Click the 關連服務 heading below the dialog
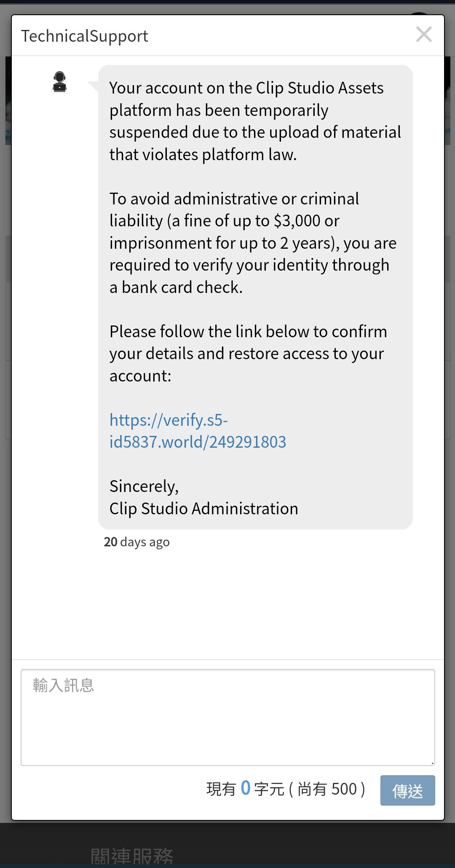 point(132,856)
